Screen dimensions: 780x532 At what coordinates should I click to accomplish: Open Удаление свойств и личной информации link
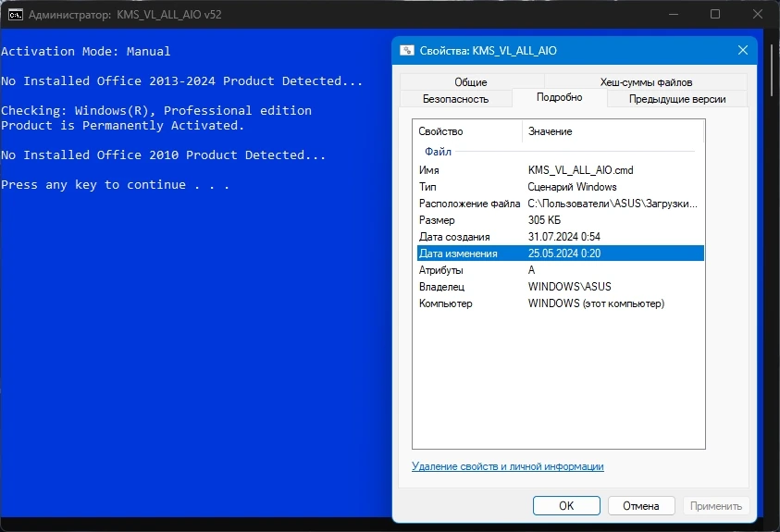[507, 466]
